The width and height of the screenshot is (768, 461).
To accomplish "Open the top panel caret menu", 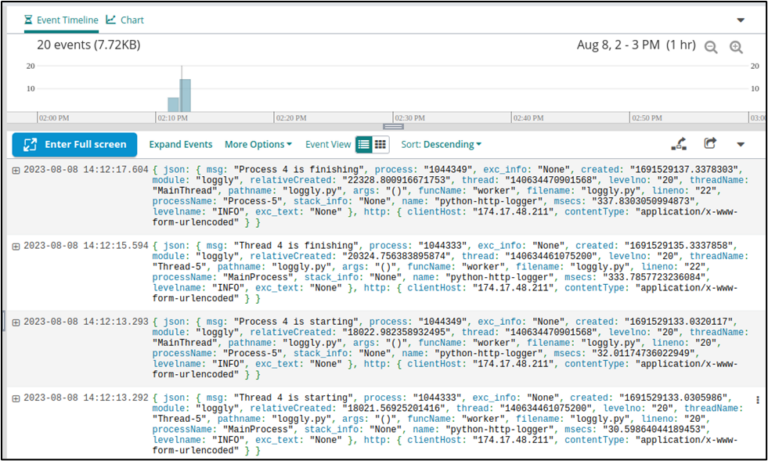I will click(x=740, y=20).
